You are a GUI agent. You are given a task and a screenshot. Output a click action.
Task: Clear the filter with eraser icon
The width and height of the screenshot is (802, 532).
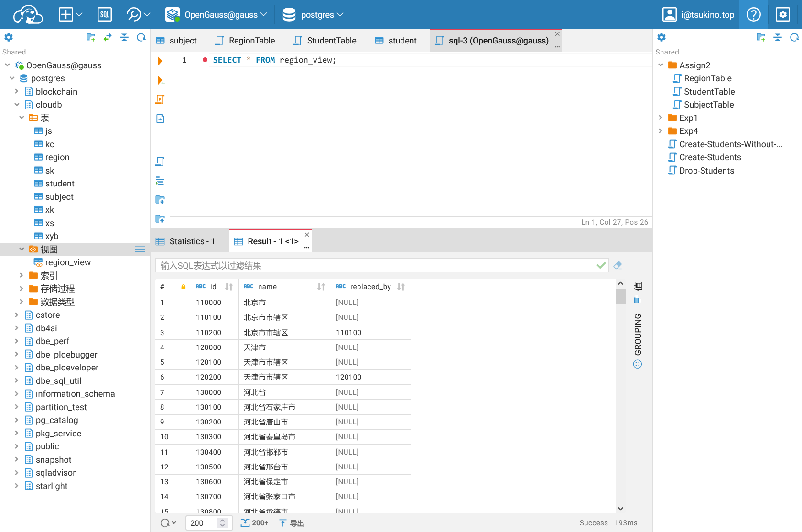click(618, 265)
